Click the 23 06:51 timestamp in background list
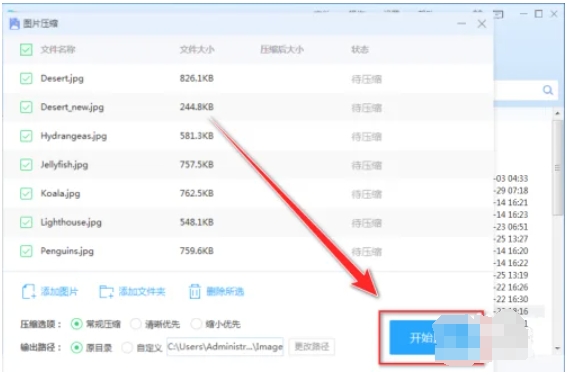The width and height of the screenshot is (568, 375). pyautogui.click(x=511, y=227)
